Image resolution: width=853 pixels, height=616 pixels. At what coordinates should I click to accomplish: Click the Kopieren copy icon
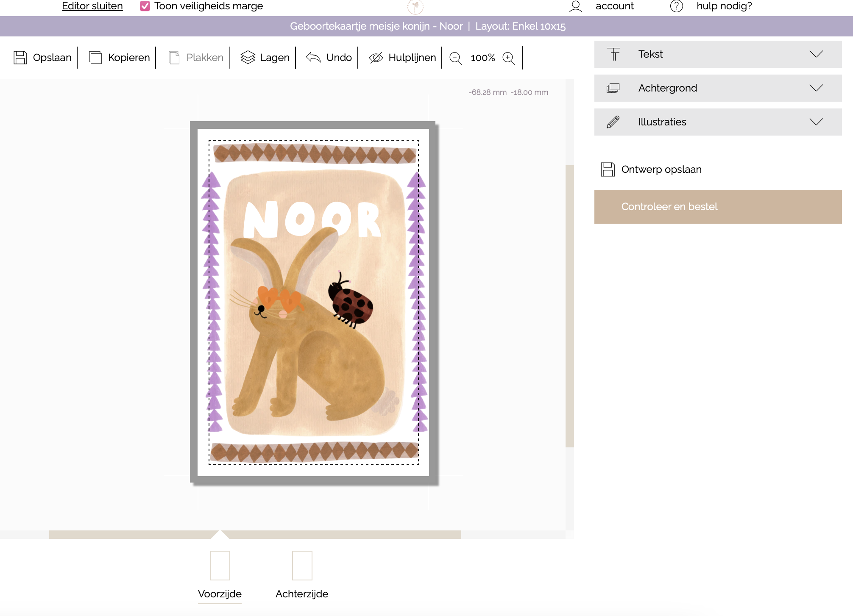(95, 58)
